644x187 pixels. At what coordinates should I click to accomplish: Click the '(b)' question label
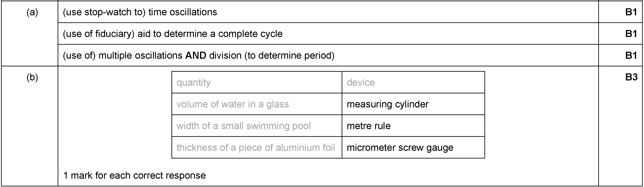point(32,77)
